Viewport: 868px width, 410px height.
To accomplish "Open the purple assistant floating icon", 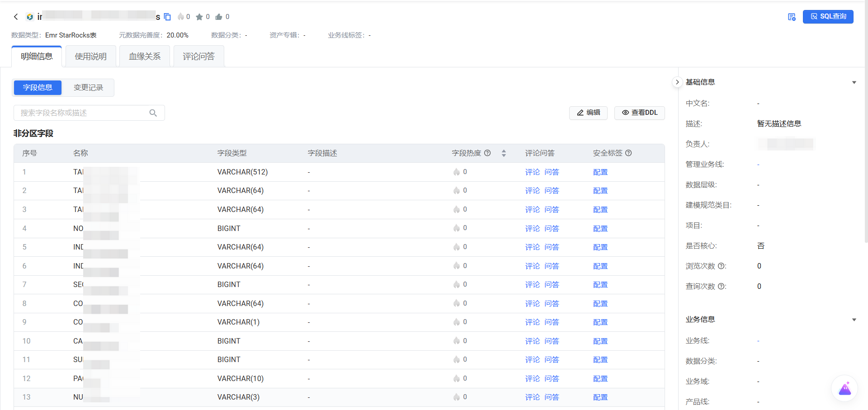I will point(844,388).
